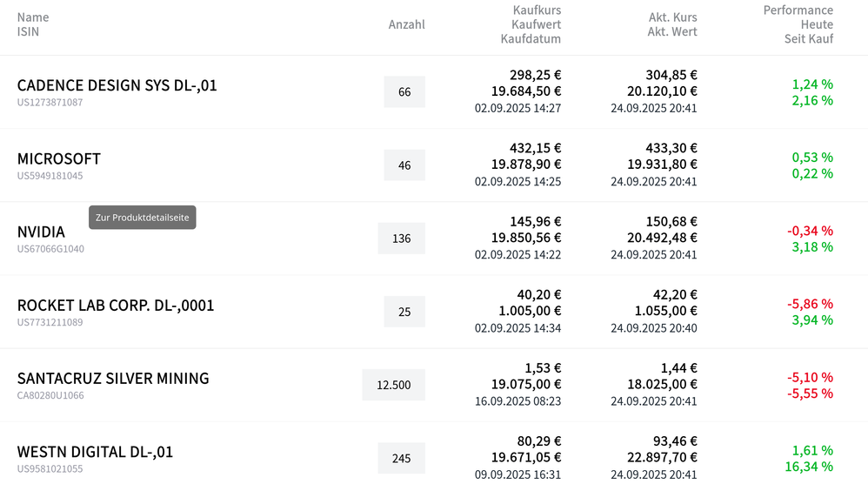Viewport: 868px width, 491px height.
Task: Click the Kaufdatum header label
Action: (531, 39)
